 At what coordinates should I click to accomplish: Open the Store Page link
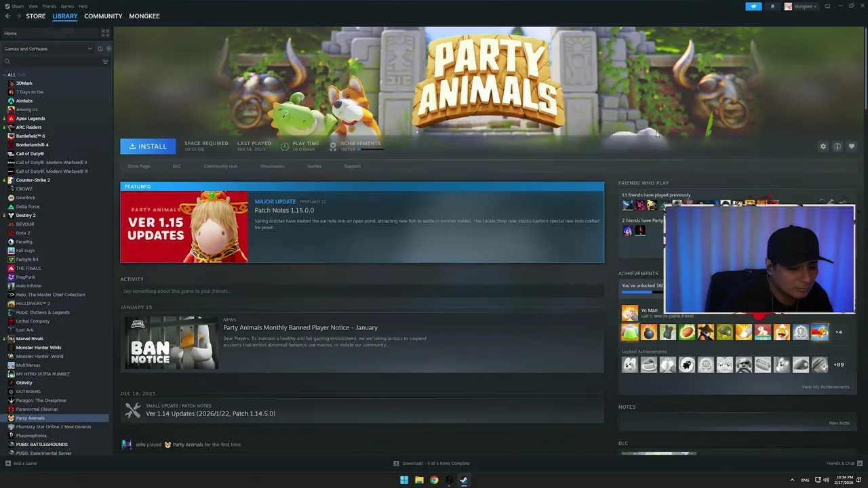(138, 166)
